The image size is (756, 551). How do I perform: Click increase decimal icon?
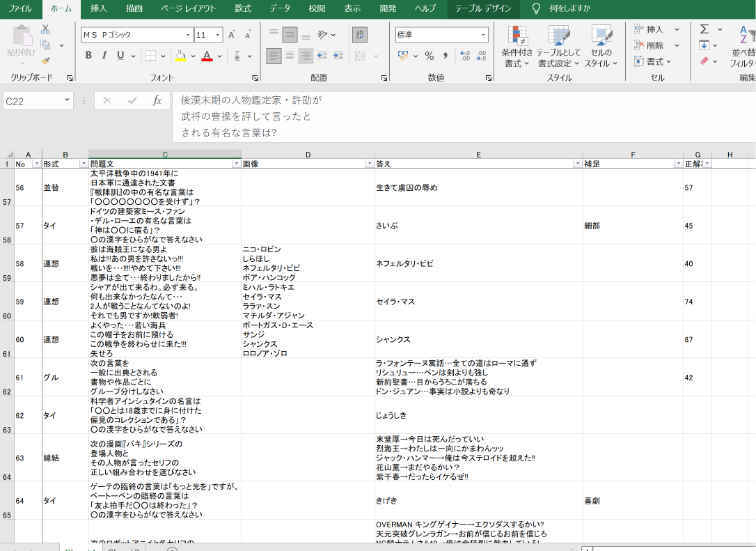(465, 56)
